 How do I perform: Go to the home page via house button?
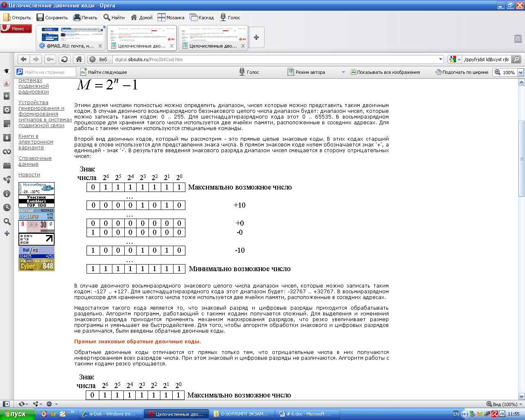(x=79, y=59)
